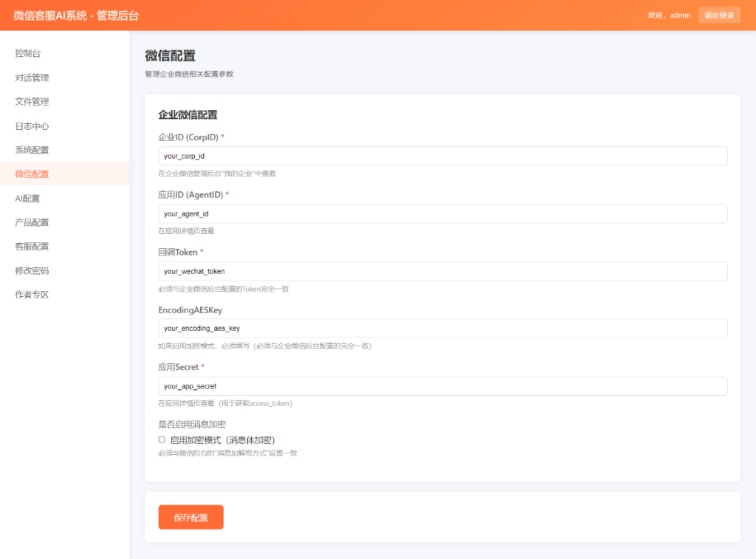Enable the 启用加密模式 encryption checkbox
Viewport: 756px width, 559px height.
(161, 439)
